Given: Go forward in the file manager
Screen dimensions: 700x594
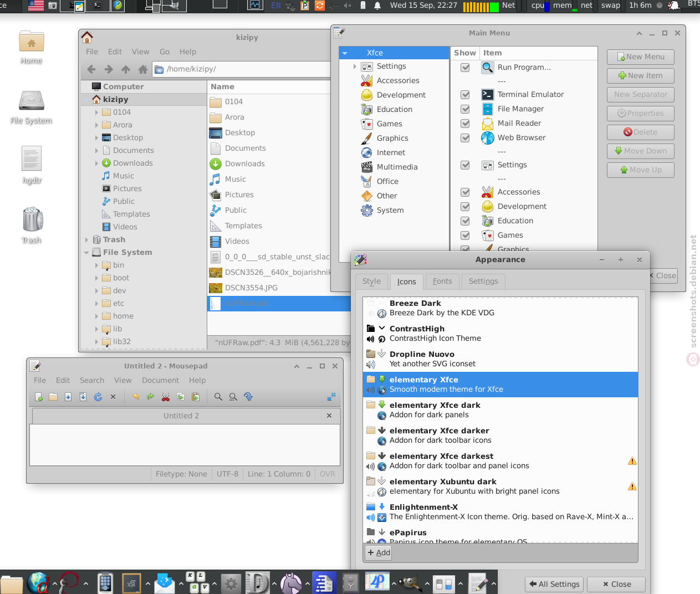Looking at the screenshot, I should coord(109,69).
